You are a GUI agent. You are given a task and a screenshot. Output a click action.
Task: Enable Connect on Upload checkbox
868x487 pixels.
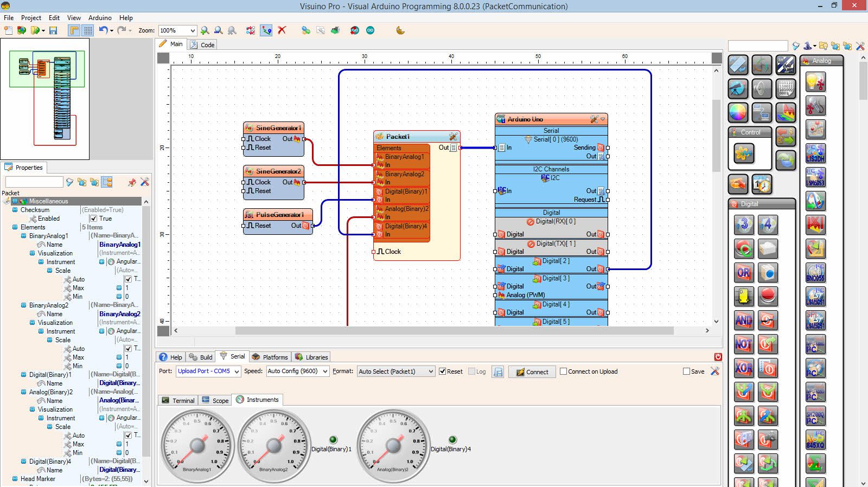563,371
